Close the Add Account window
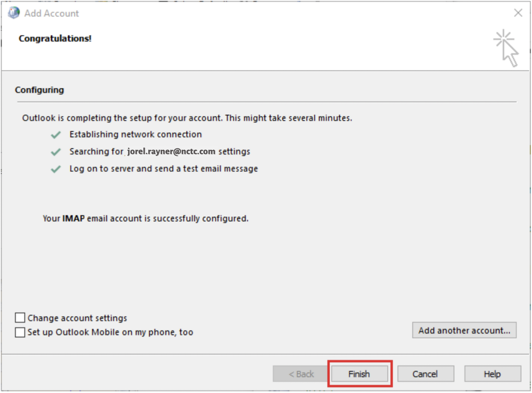This screenshot has height=393, width=532. point(518,13)
